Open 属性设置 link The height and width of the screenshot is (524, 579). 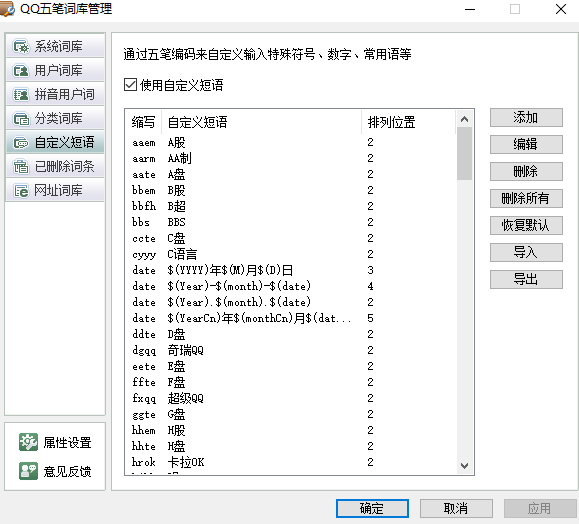pos(67,442)
